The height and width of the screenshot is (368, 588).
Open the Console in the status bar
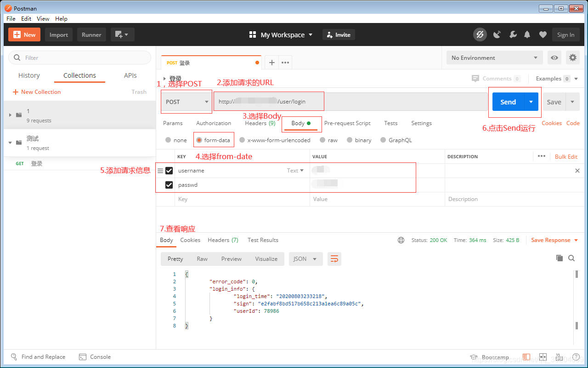(95, 356)
